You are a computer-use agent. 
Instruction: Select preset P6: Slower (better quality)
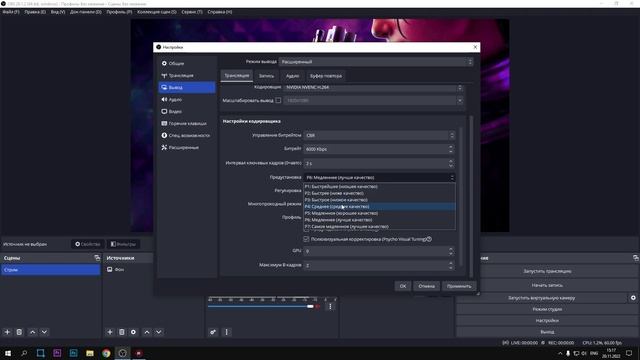[380, 220]
